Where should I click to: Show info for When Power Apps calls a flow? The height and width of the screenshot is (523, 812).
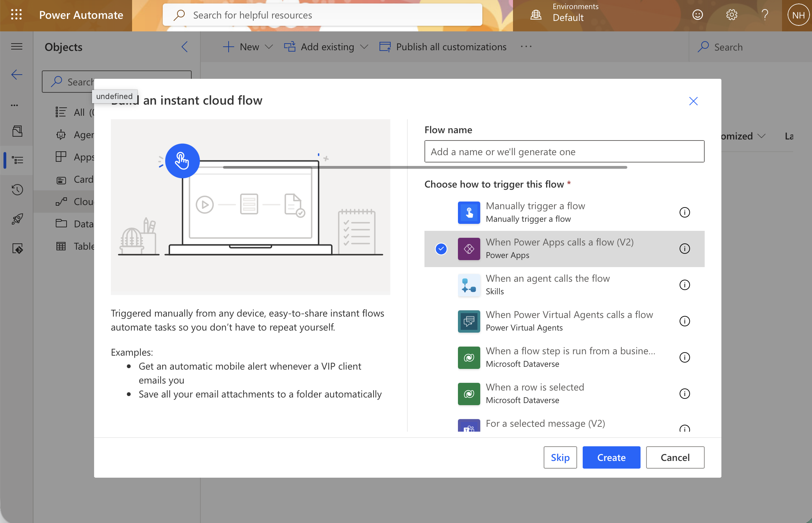[684, 249]
